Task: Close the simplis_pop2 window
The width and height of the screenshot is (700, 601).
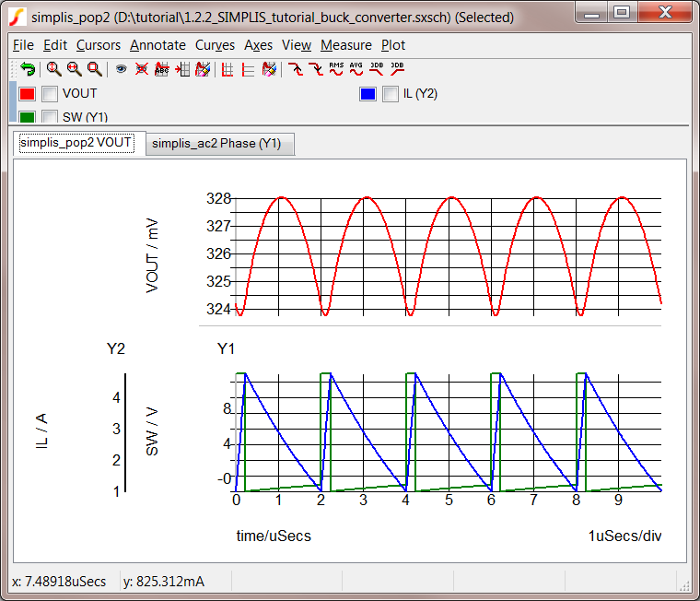Action: [x=665, y=12]
